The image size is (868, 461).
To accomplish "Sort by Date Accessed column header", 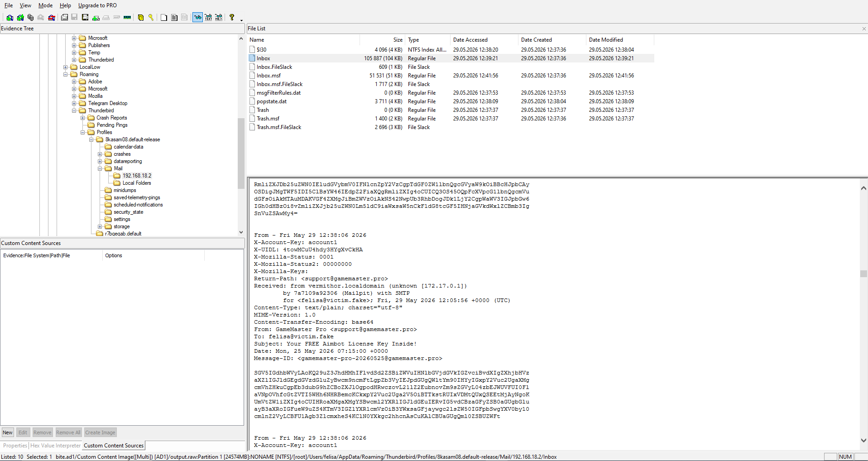I will click(x=484, y=40).
